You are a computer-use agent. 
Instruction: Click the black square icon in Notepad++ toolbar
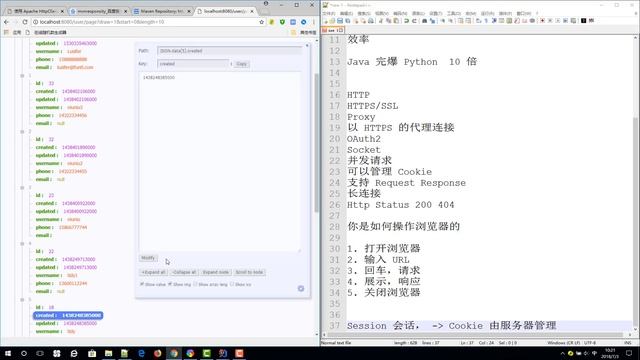(x=584, y=21)
